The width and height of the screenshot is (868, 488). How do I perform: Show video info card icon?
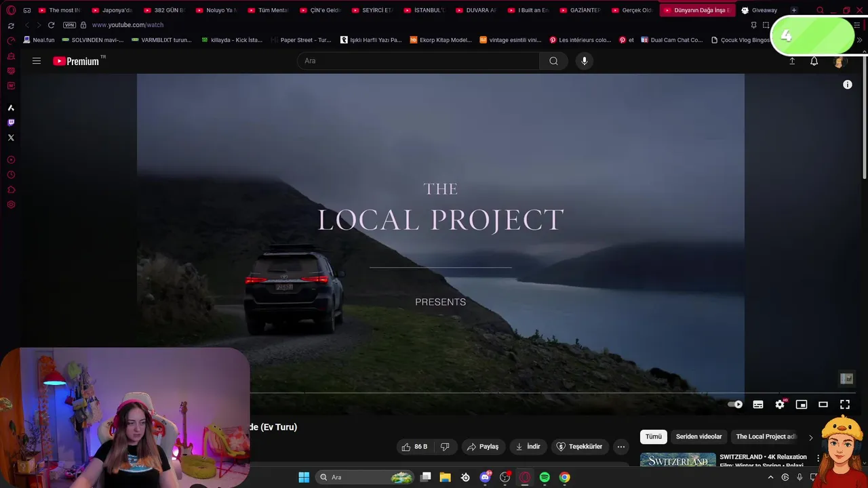click(848, 85)
